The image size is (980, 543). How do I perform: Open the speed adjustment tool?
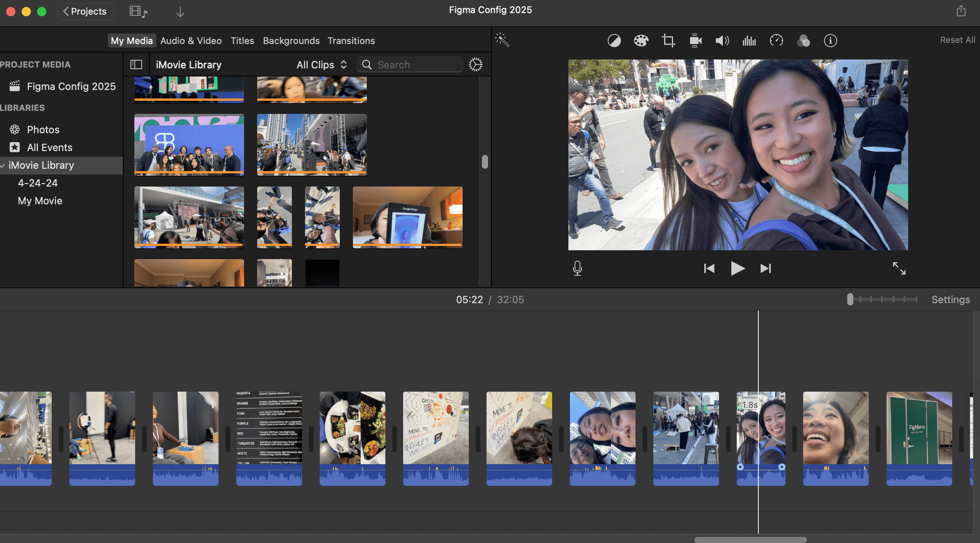coord(776,41)
